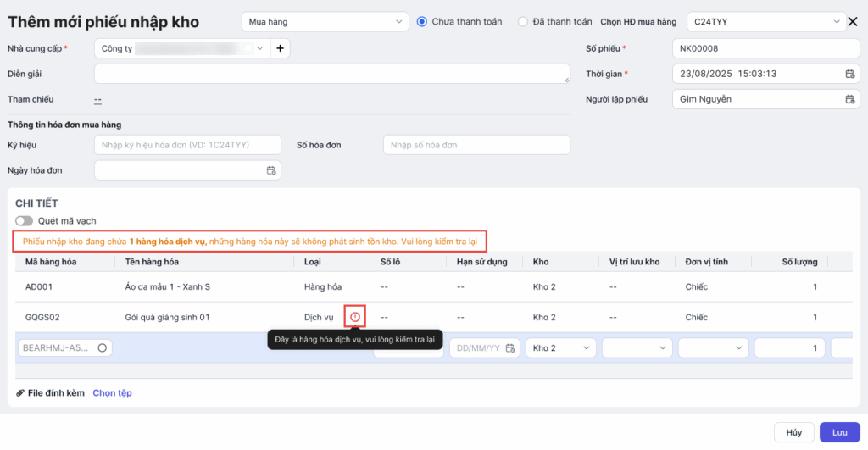Click the icon in Người lập phiếu field
The image size is (868, 450).
point(849,99)
